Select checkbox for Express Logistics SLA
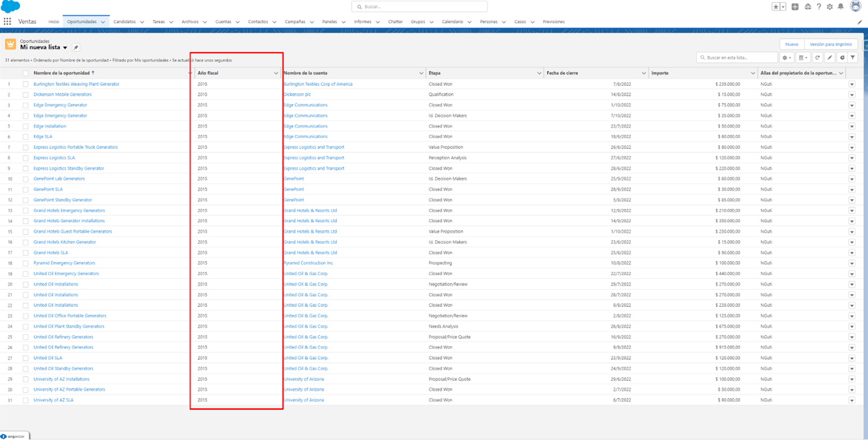The image size is (868, 440). tap(26, 158)
